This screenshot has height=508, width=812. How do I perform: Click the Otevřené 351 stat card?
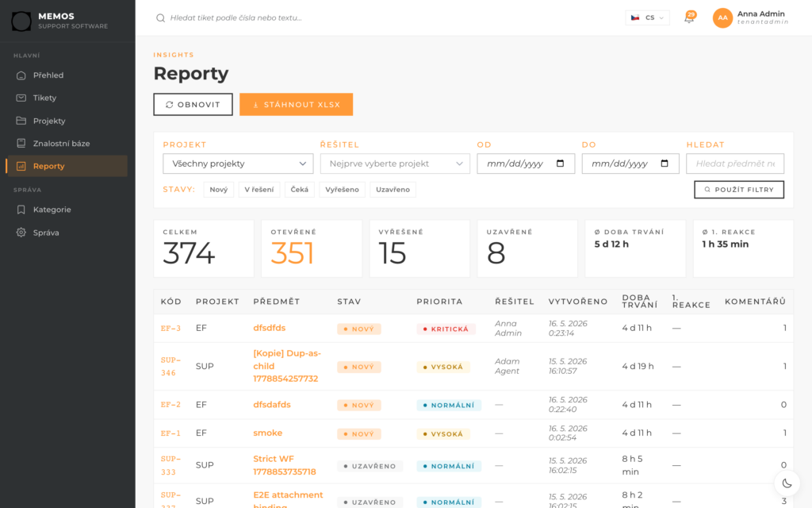(x=312, y=248)
